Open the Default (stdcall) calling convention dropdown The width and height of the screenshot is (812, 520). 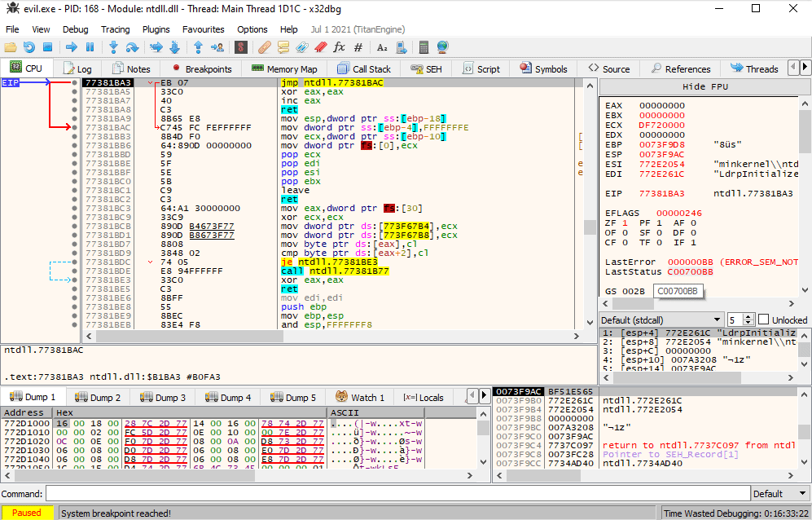point(661,319)
